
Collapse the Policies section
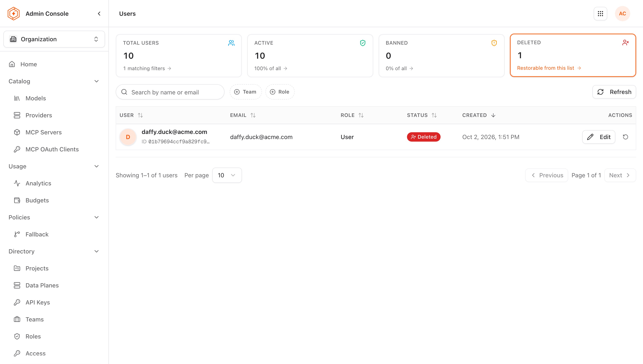point(54,217)
